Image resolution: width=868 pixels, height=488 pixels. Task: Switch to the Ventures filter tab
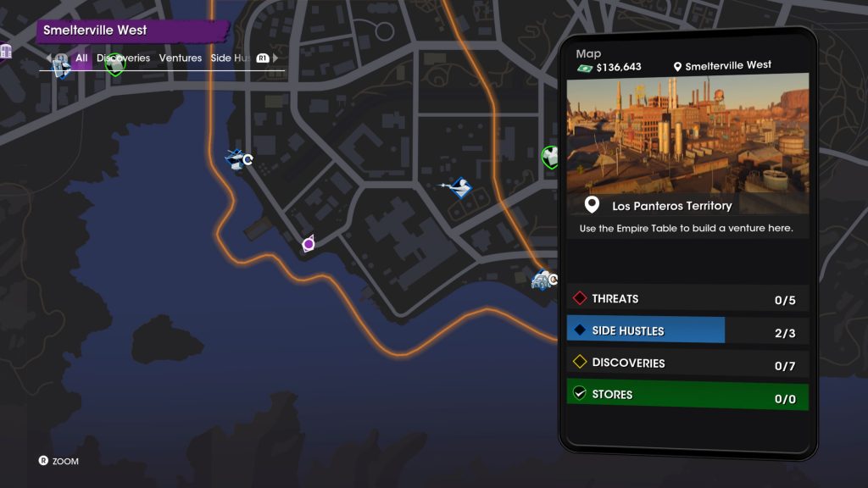(181, 58)
